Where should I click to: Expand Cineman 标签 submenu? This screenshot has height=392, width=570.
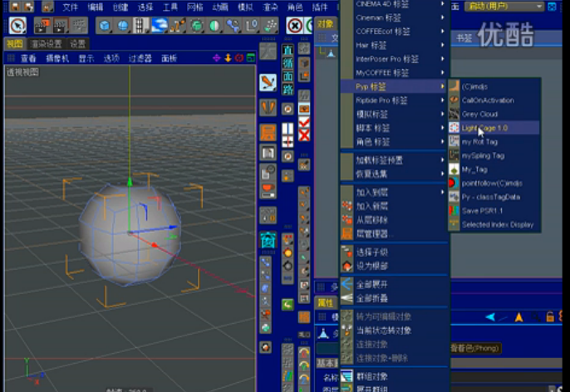[x=394, y=17]
